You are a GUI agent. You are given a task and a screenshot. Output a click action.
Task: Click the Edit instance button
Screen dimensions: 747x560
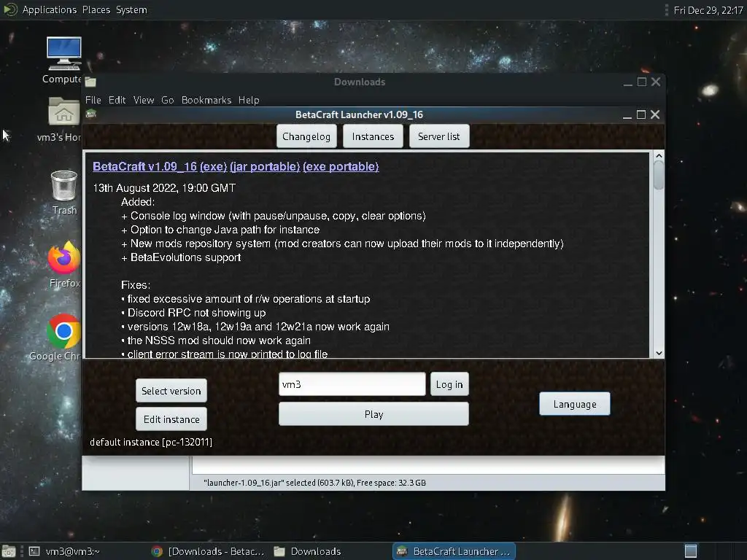[171, 419]
